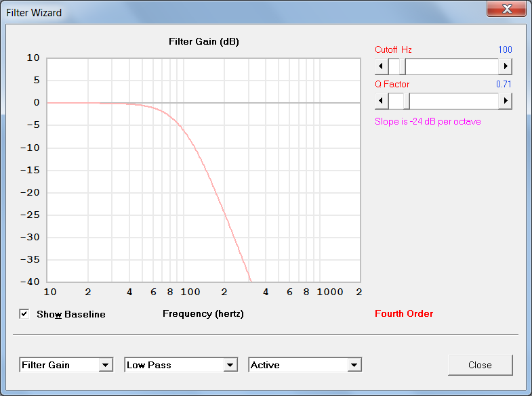The height and width of the screenshot is (396, 532).
Task: Click the Q Factor value 0.71
Action: (x=504, y=84)
